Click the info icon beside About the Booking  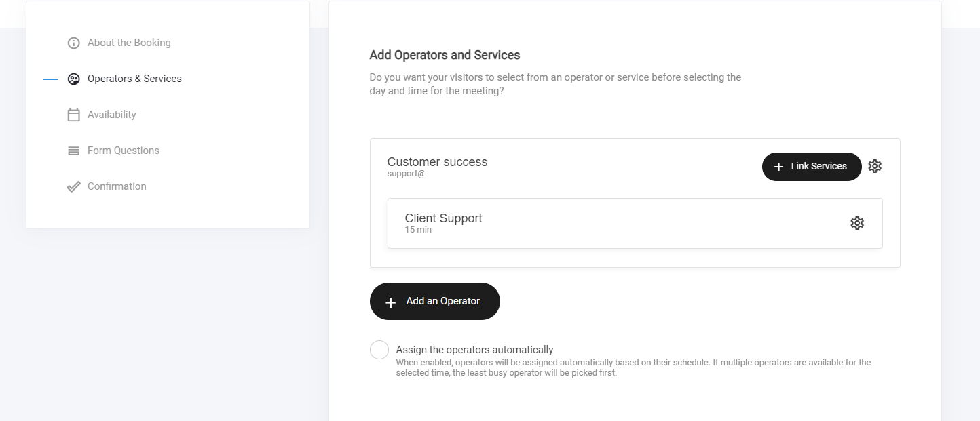[74, 43]
